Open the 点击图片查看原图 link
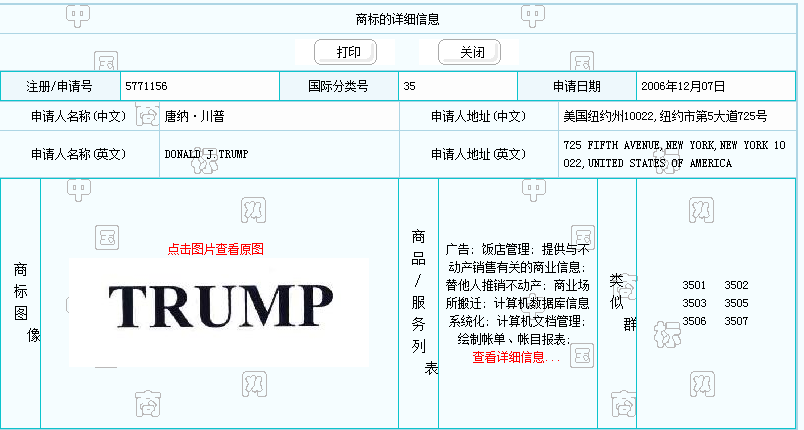804x430 pixels. coord(215,249)
